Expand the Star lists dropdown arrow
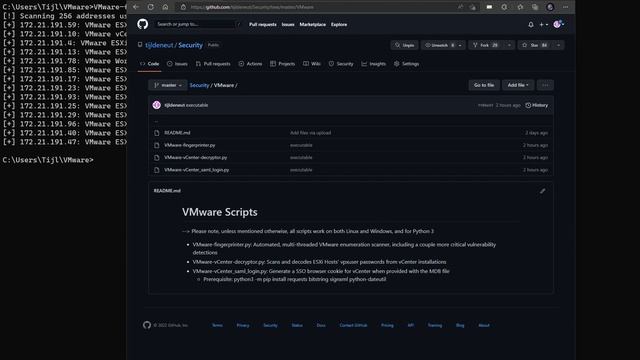 click(x=559, y=45)
